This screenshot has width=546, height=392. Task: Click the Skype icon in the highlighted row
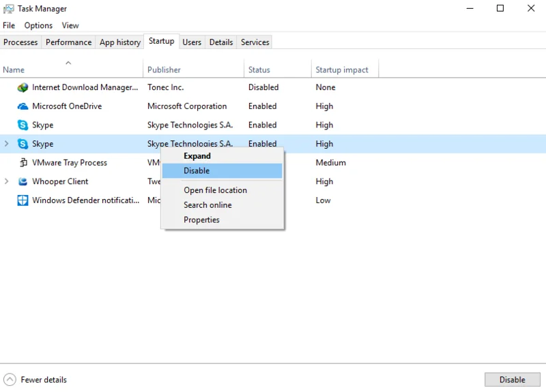coord(23,144)
